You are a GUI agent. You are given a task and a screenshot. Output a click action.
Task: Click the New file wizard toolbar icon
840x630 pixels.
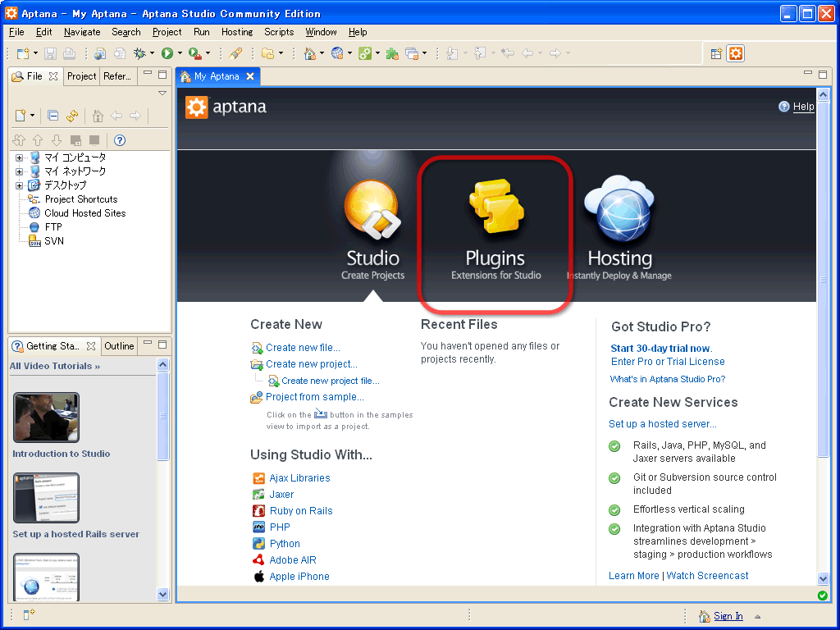point(23,53)
